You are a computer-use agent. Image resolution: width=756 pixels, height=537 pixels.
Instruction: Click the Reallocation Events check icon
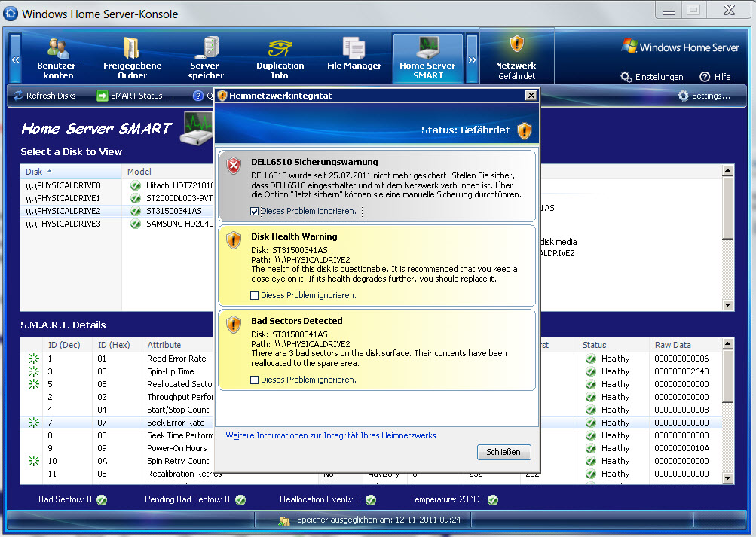[371, 500]
